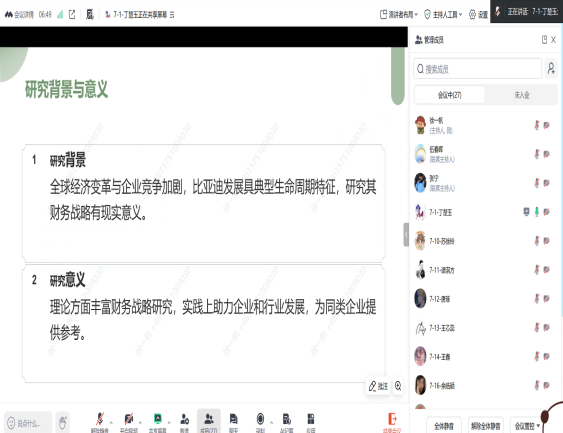The image size is (563, 433).
Task: Click the 搜索成员 search members field
Action: pos(478,69)
